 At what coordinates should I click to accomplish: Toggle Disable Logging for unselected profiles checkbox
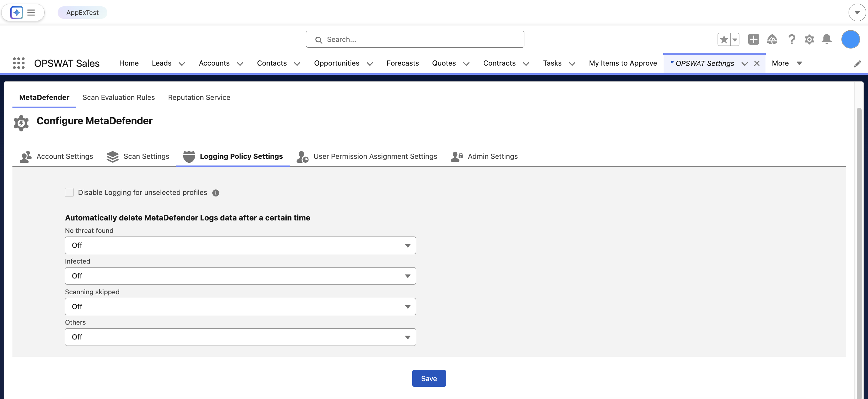click(x=69, y=193)
